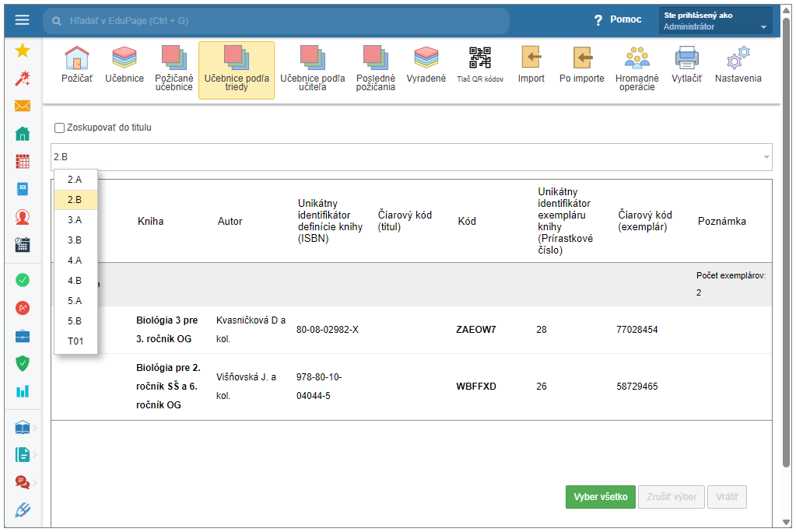Enable Zoskupovať do titulu checkbox
The width and height of the screenshot is (796, 532).
tap(60, 128)
